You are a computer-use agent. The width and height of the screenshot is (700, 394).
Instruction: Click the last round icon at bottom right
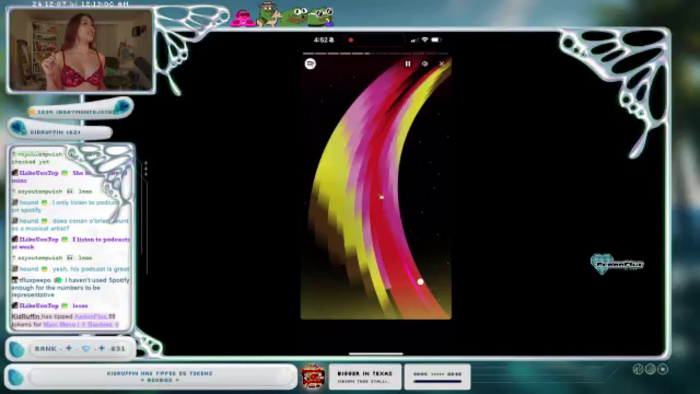(x=662, y=369)
